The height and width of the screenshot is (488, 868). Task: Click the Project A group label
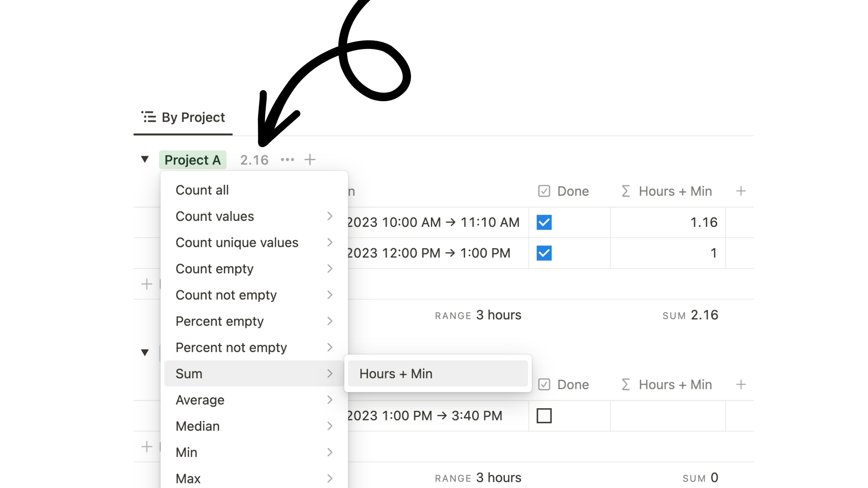[x=193, y=160]
